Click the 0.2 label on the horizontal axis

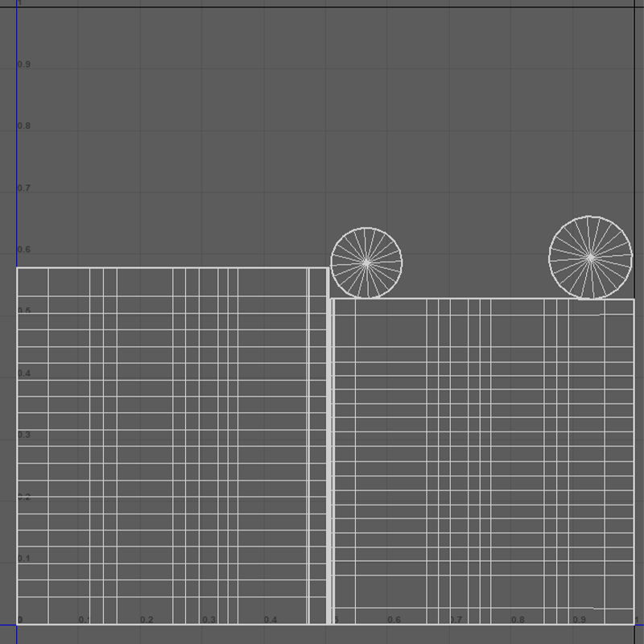point(147,619)
